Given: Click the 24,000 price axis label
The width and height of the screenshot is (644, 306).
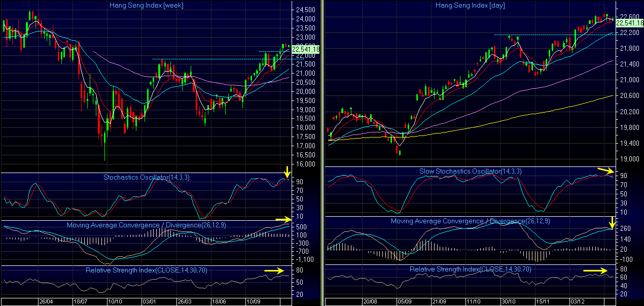Looking at the screenshot, I should click(x=307, y=19).
